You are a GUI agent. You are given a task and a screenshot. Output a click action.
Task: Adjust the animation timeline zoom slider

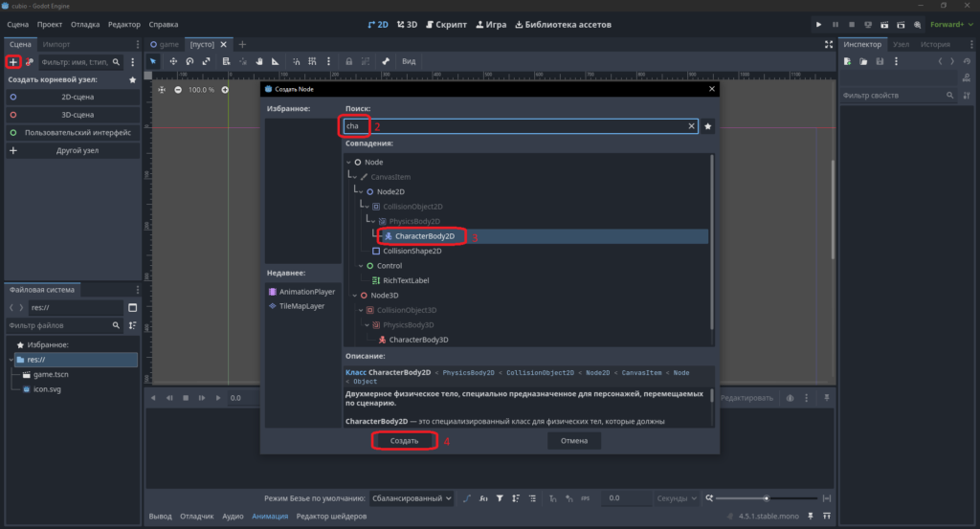pos(767,498)
